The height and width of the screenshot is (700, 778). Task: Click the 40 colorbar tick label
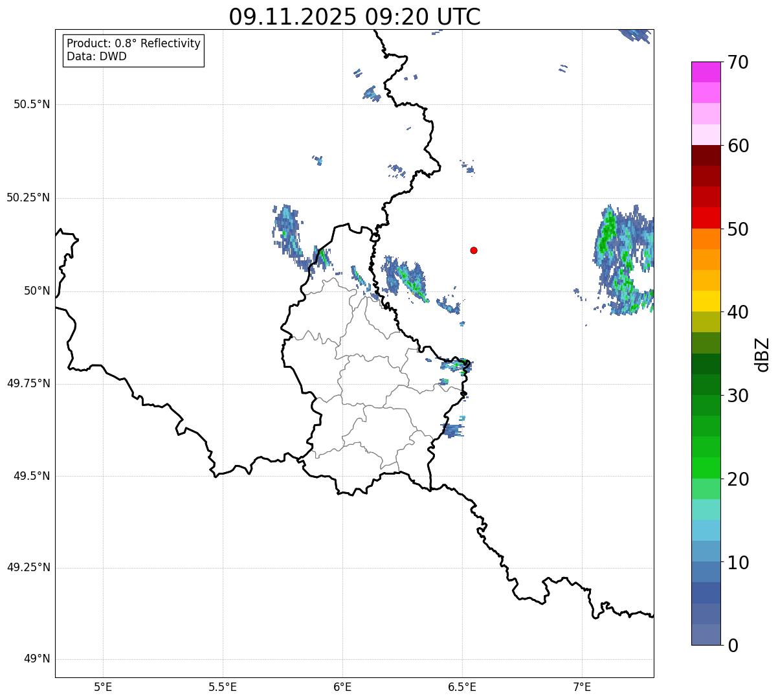(738, 312)
